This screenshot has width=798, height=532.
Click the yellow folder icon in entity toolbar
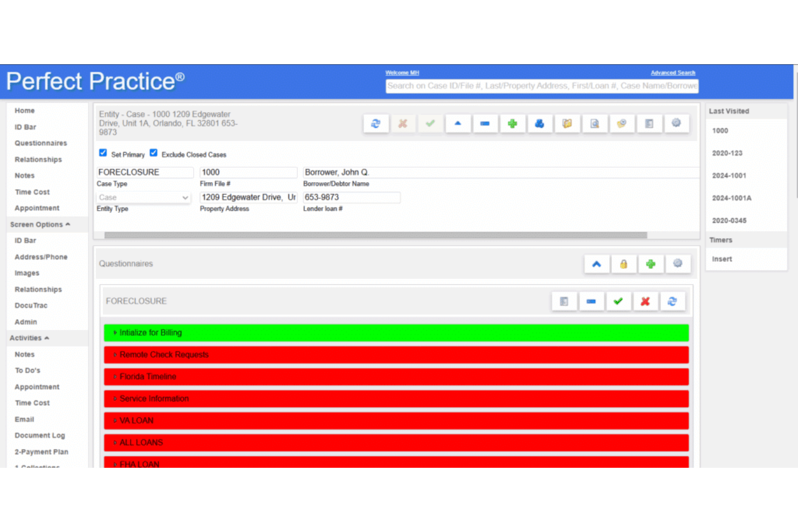[567, 123]
